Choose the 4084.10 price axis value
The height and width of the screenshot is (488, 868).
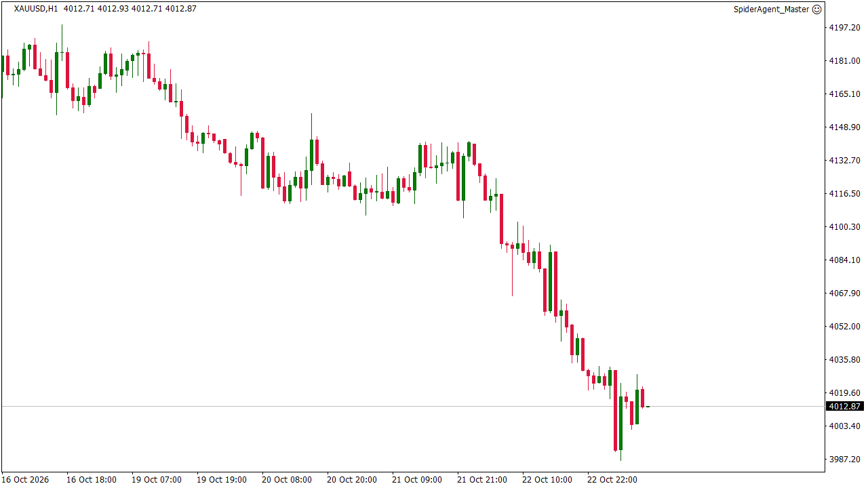click(x=844, y=260)
